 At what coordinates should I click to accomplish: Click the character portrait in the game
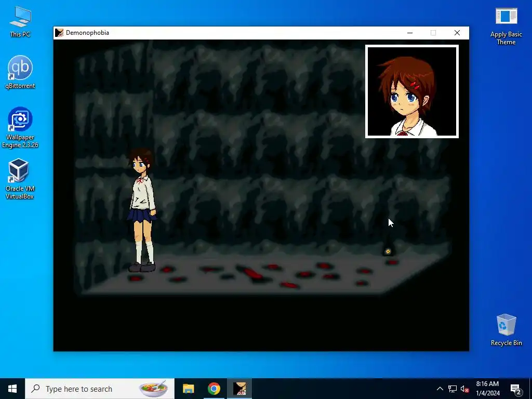(412, 91)
